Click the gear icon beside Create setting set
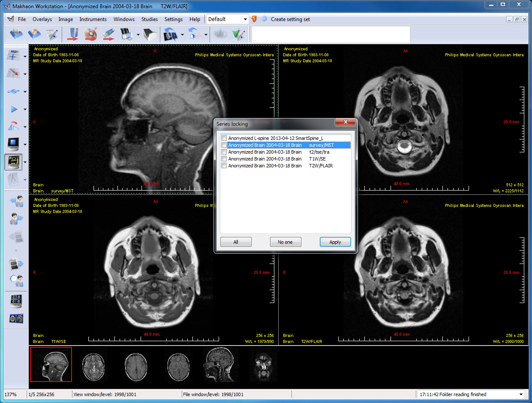Viewport: 532px width, 403px height. click(264, 19)
